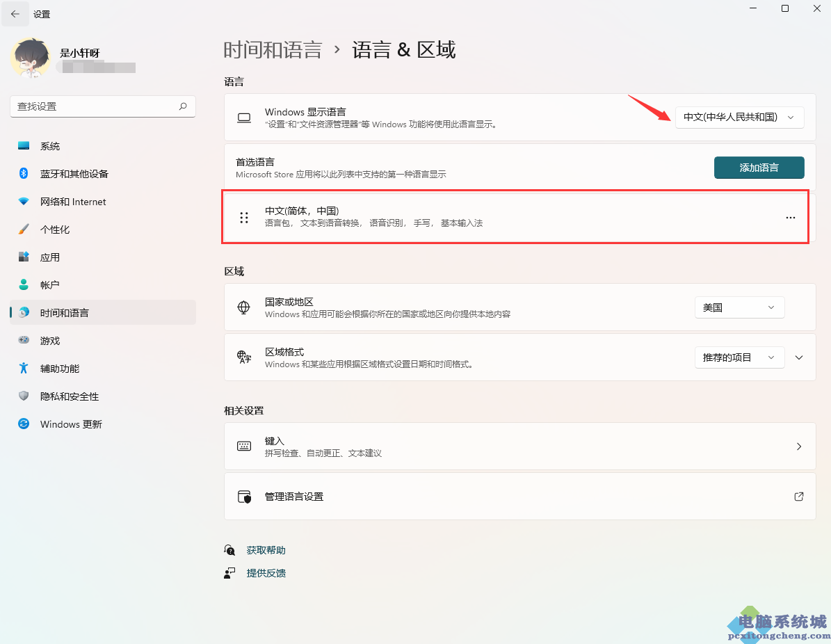Image resolution: width=831 pixels, height=644 pixels.
Task: Click the chevron on the 键入 row
Action: (799, 446)
